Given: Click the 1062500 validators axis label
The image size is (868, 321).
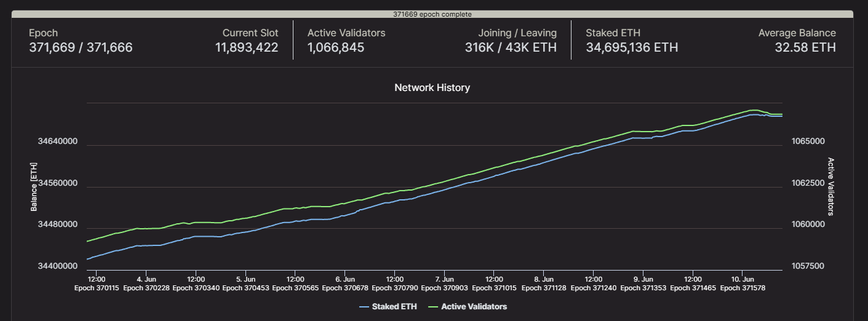Looking at the screenshot, I should (x=807, y=183).
